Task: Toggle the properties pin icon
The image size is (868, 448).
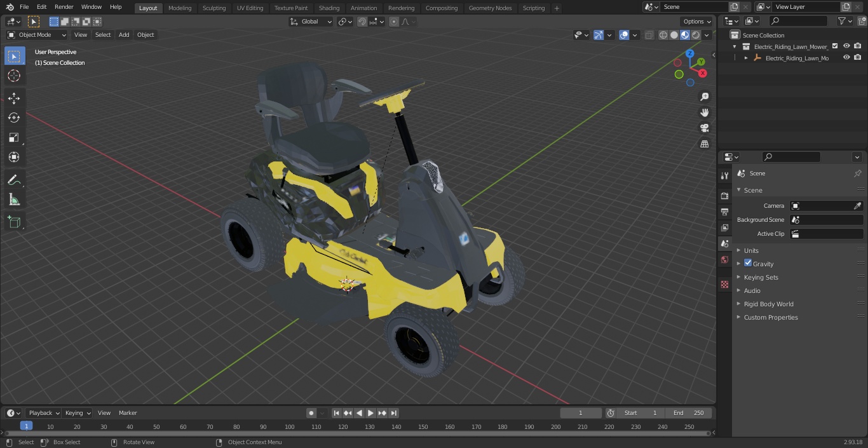Action: pos(857,173)
